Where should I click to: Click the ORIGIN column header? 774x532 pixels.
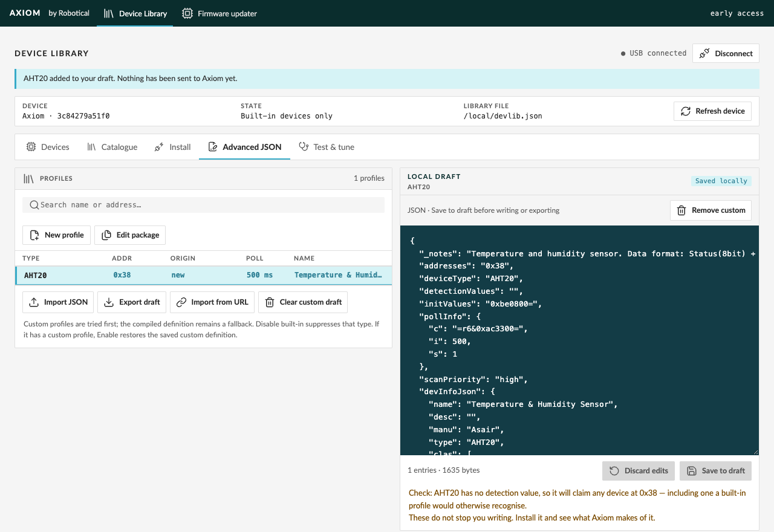click(x=183, y=258)
